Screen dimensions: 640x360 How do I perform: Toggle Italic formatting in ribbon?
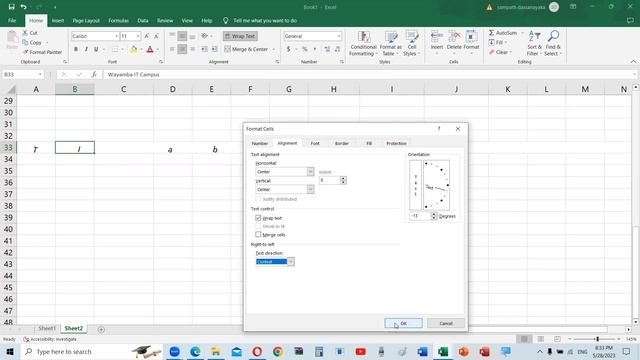click(x=86, y=49)
